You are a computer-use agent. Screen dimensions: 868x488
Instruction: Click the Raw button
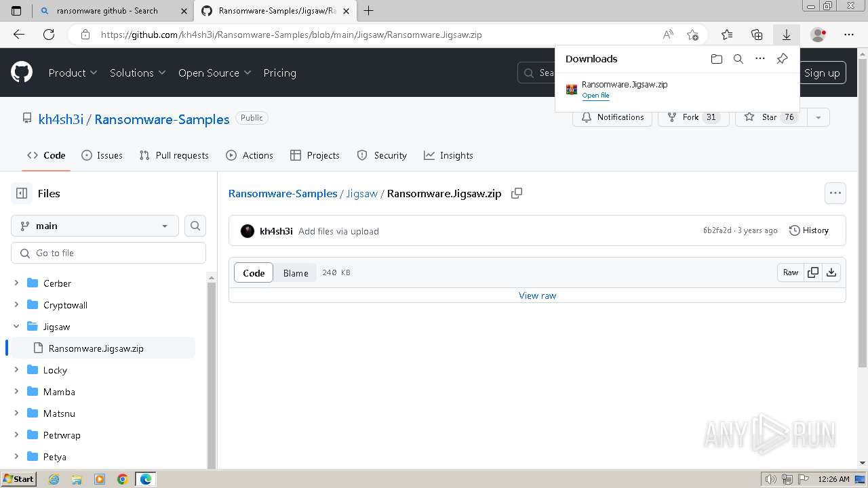tap(791, 272)
